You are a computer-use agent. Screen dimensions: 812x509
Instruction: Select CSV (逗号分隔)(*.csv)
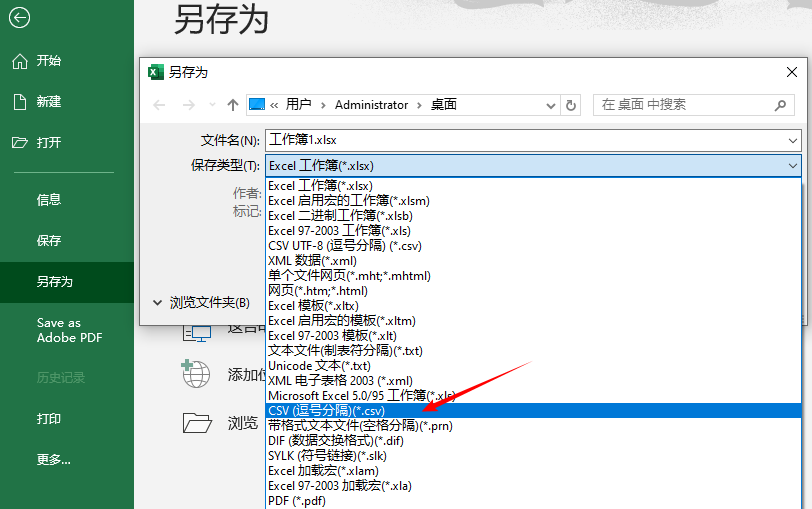pyautogui.click(x=533, y=411)
